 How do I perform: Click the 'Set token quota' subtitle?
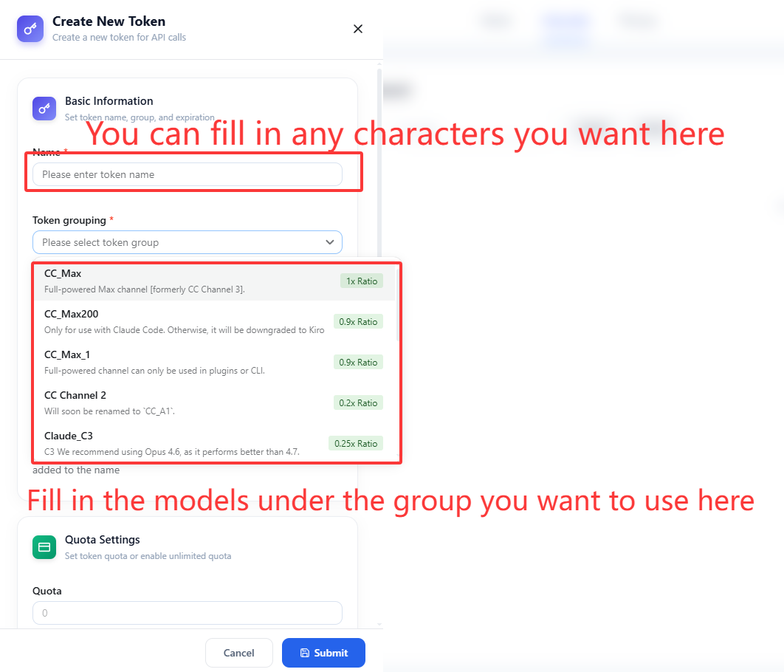[x=148, y=556]
